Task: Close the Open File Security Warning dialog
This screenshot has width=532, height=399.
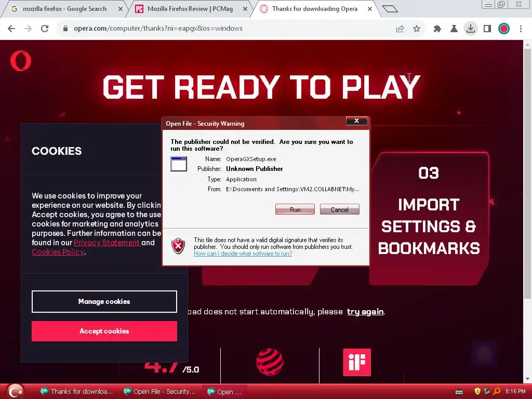Action: click(x=356, y=121)
